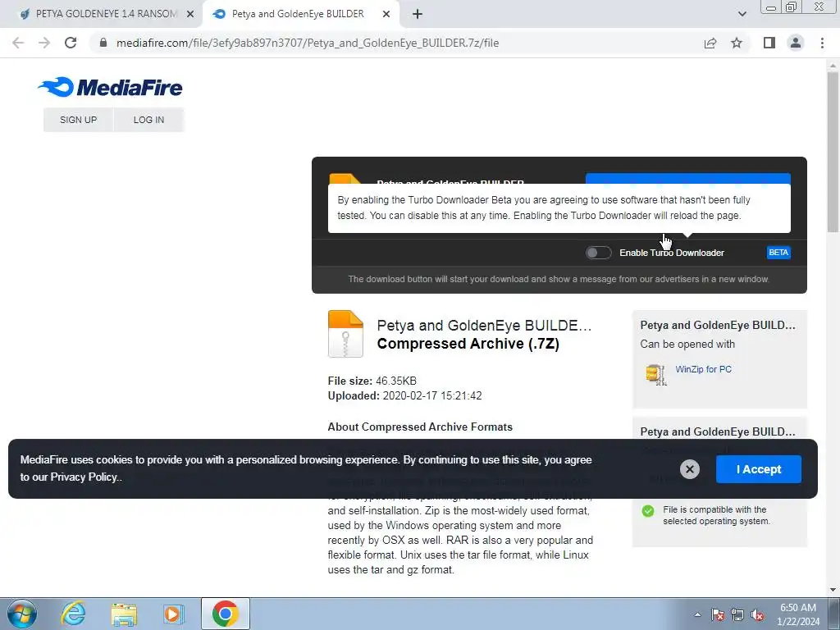Screen dimensions: 840x630
Task: Click the file compatibility message text
Action: point(716,515)
